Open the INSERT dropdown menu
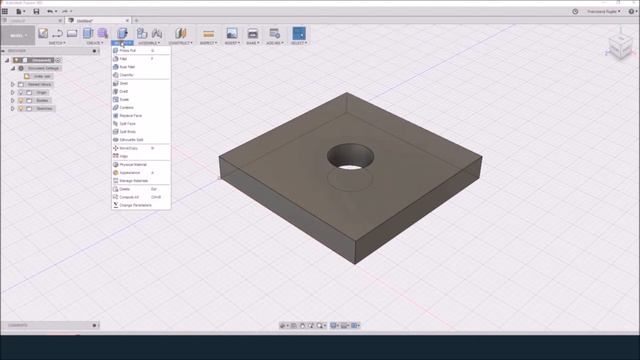Image resolution: width=640 pixels, height=360 pixels. (232, 43)
